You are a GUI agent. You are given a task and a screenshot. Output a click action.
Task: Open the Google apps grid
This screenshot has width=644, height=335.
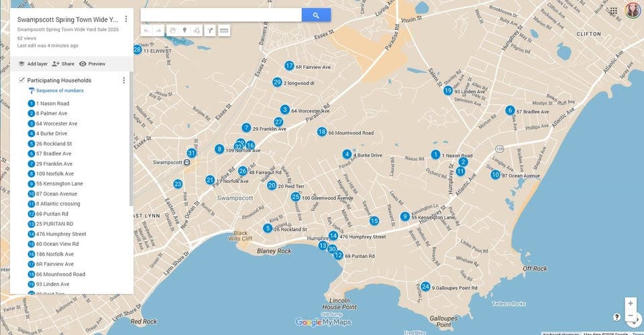[613, 11]
